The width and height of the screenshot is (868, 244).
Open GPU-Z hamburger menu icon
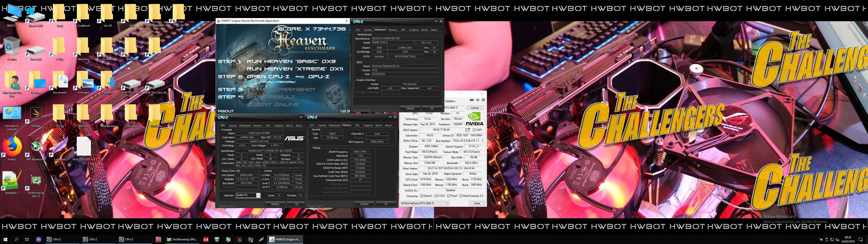[483, 100]
